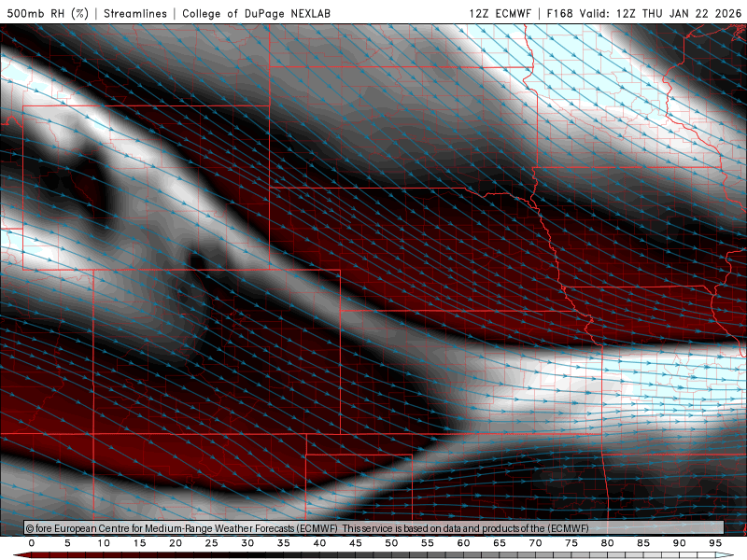Image resolution: width=747 pixels, height=560 pixels.
Task: Click the '5' label on the color scale
Action: coord(67,543)
